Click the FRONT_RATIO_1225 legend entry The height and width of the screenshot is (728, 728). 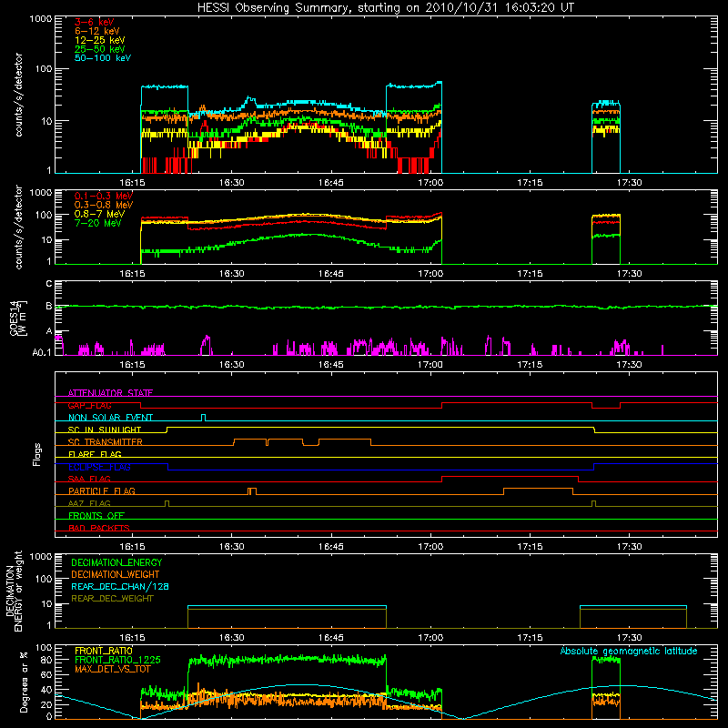pos(117,660)
